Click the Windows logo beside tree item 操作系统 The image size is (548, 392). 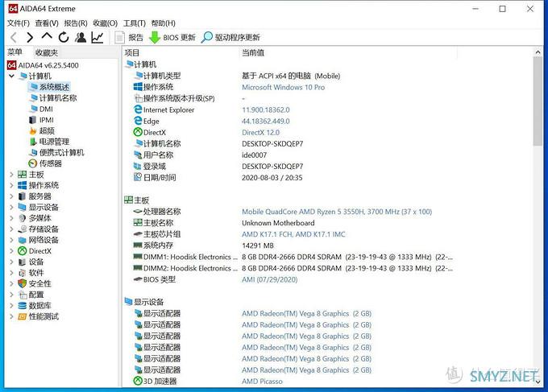coord(22,185)
